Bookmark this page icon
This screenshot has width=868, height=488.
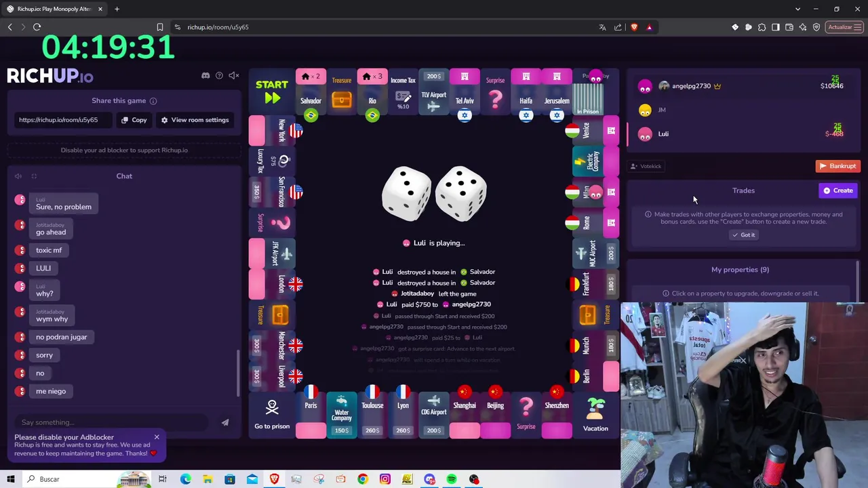click(x=160, y=27)
